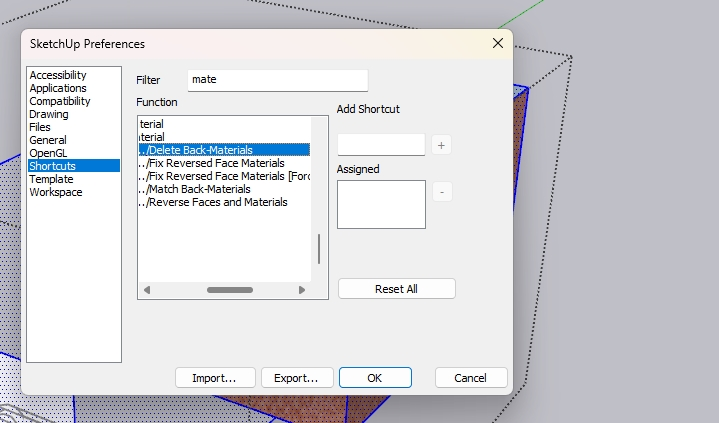Image resolution: width=719 pixels, height=423 pixels.
Task: Select '../Reverse Faces and Materials' function
Action: [224, 202]
